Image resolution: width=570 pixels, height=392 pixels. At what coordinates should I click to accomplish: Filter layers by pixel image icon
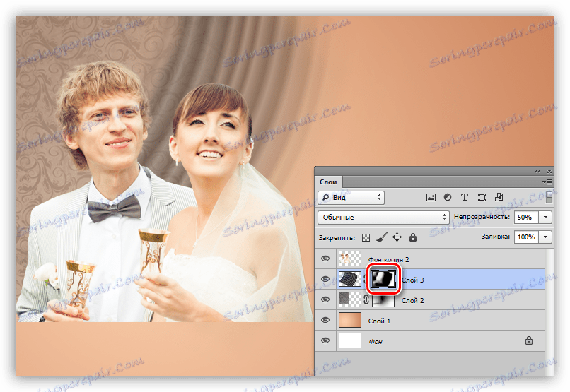tap(431, 198)
